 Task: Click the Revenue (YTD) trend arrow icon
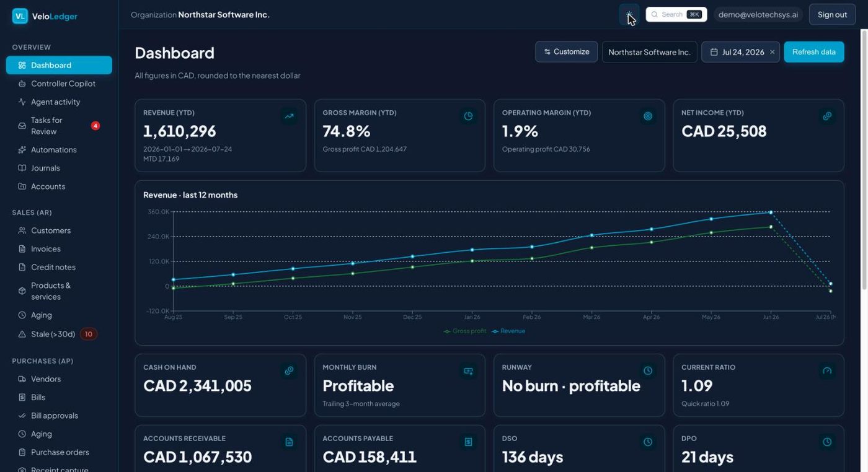289,116
